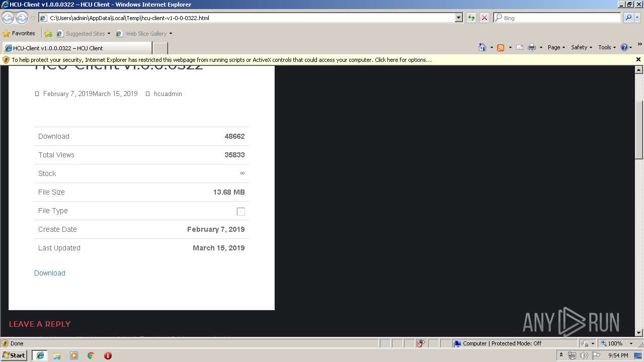The width and height of the screenshot is (644, 362).
Task: Open the Help menu dropdown arrow
Action: 631,47
